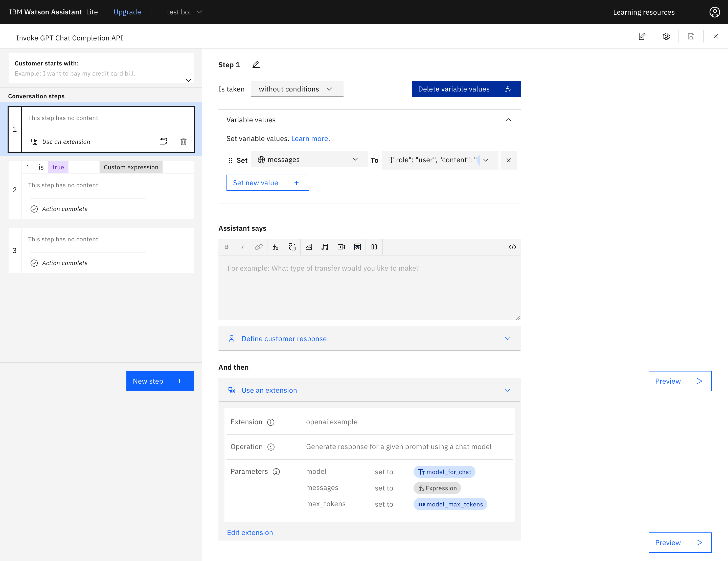Open the 'without conditions' dropdown
The image size is (728, 561).
point(297,89)
